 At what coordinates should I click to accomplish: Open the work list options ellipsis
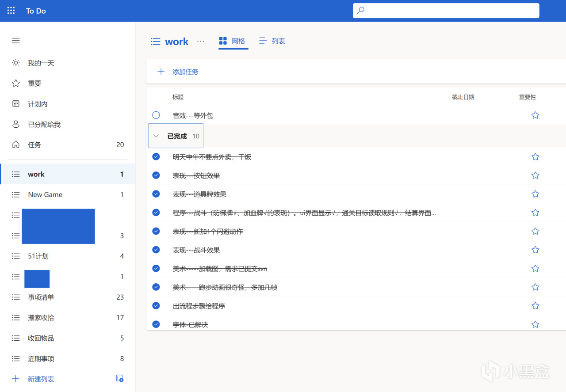point(201,41)
